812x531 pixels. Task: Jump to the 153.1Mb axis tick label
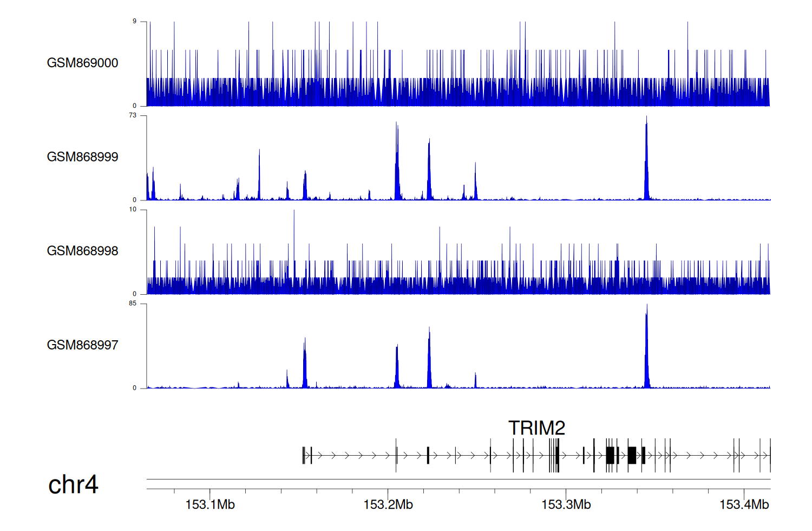(x=210, y=505)
